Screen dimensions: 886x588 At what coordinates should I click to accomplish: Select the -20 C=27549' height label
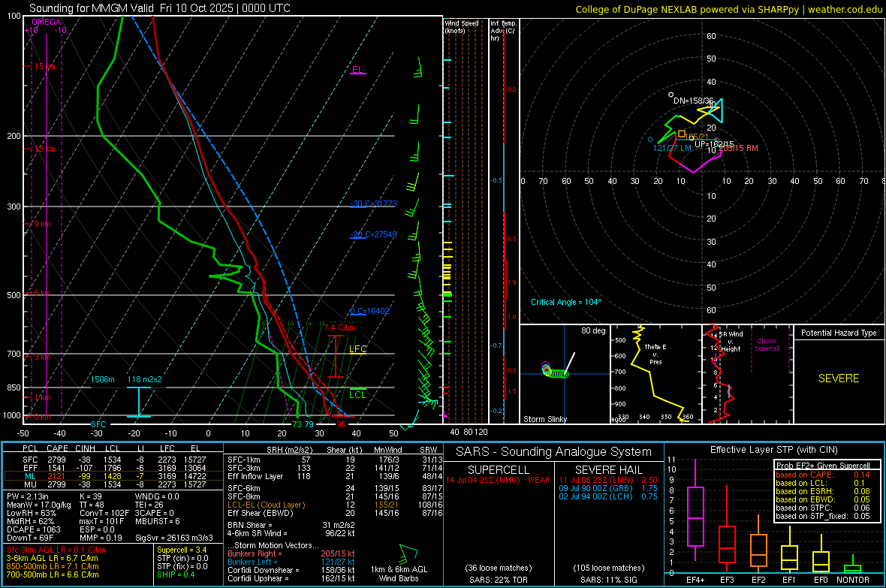click(373, 234)
